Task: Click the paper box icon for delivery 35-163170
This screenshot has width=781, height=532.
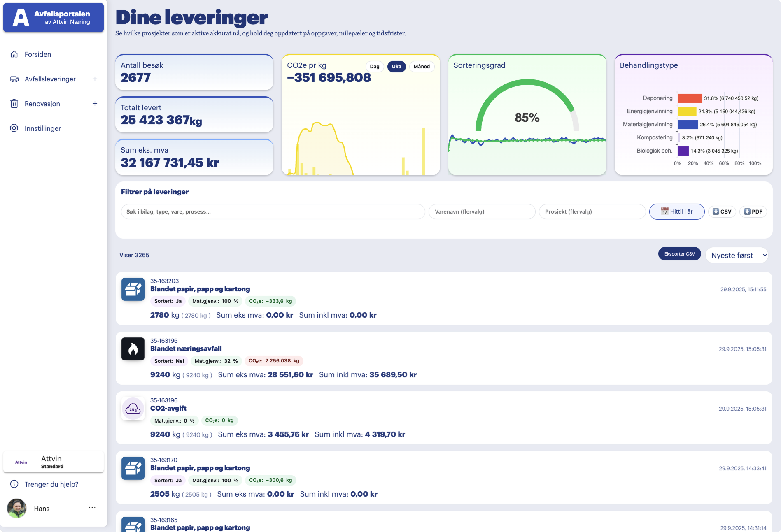Action: (x=133, y=468)
